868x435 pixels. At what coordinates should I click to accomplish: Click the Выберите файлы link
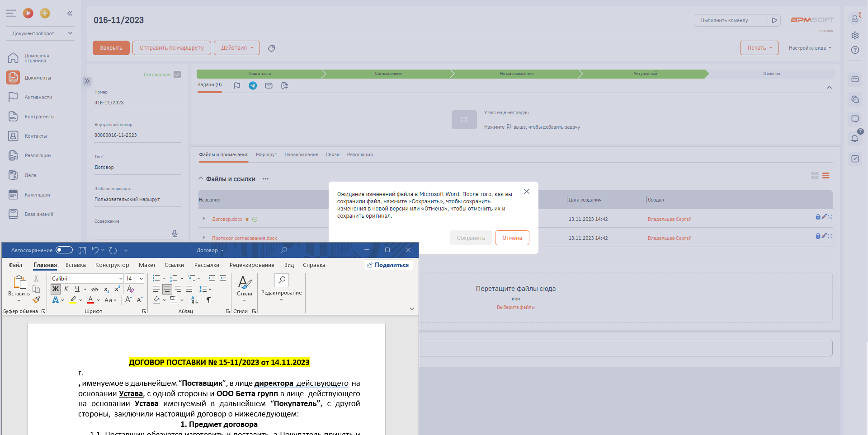tap(515, 308)
